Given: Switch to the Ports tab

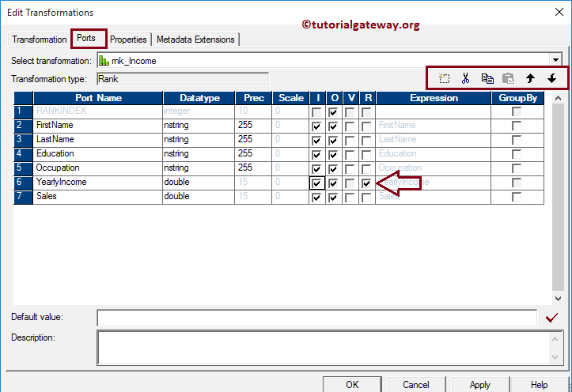Looking at the screenshot, I should coord(86,38).
